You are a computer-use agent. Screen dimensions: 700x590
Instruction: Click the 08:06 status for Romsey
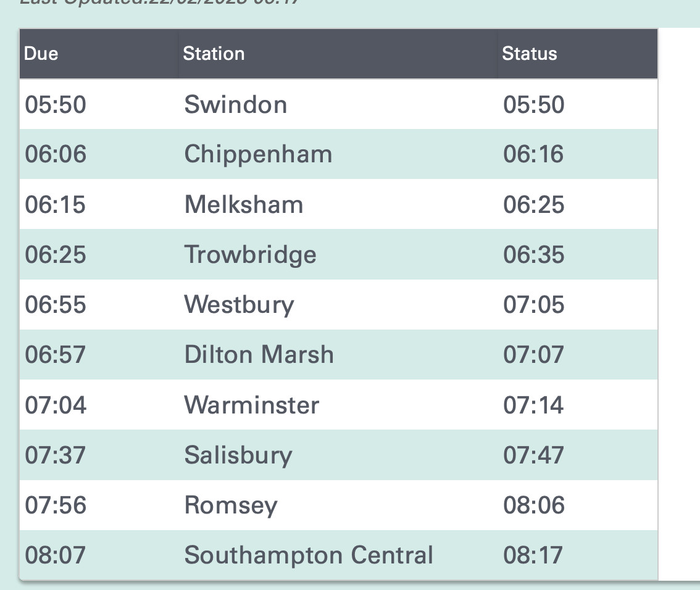pyautogui.click(x=534, y=505)
